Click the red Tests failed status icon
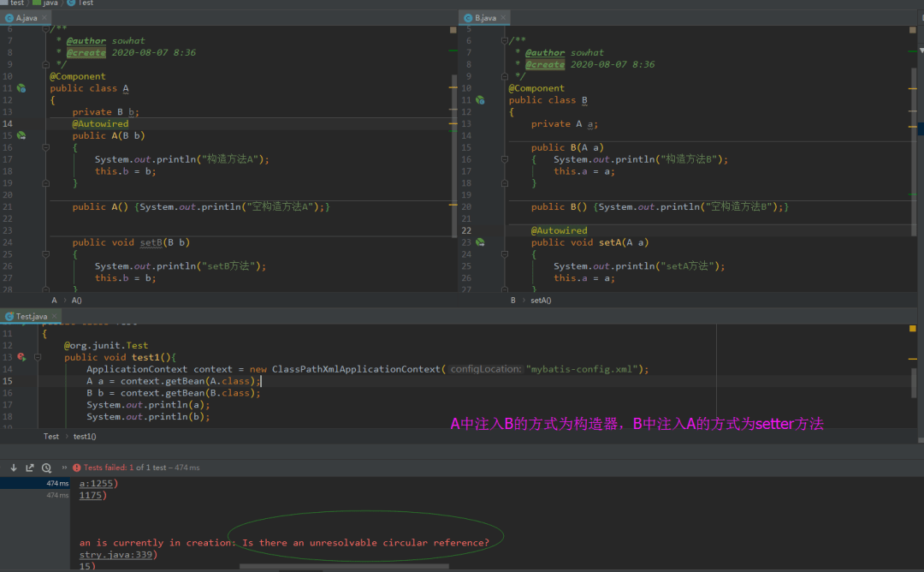Image resolution: width=924 pixels, height=572 pixels. 77,468
